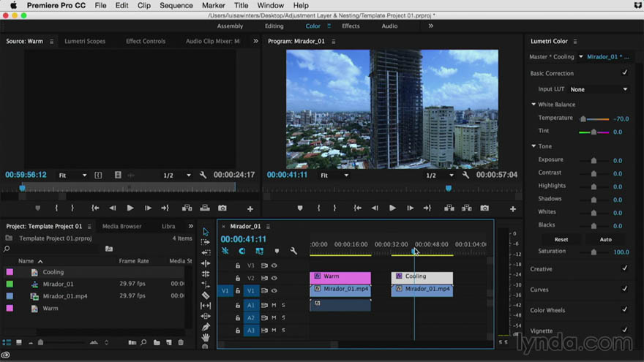Switch to Effects workspace
This screenshot has height=362, width=644.
click(x=351, y=26)
